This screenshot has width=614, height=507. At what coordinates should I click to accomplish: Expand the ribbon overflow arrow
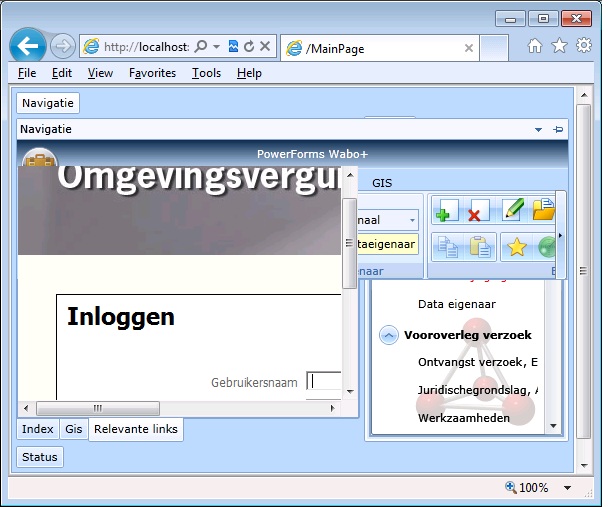[x=560, y=236]
